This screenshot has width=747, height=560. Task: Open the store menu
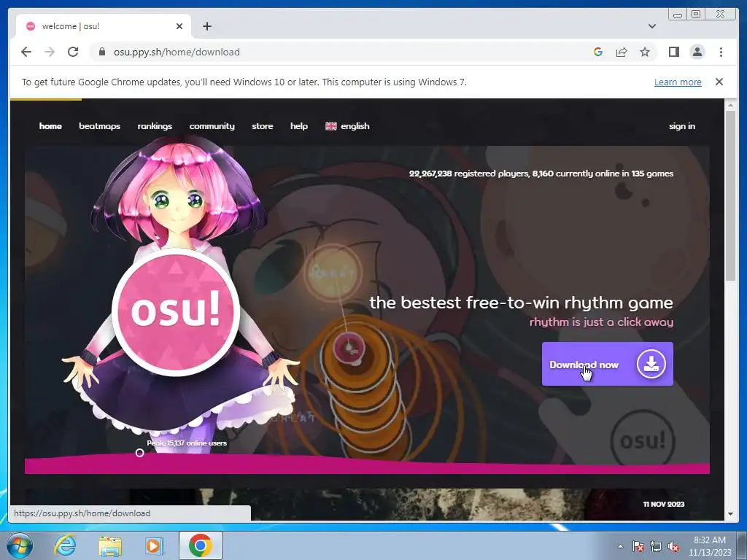263,126
